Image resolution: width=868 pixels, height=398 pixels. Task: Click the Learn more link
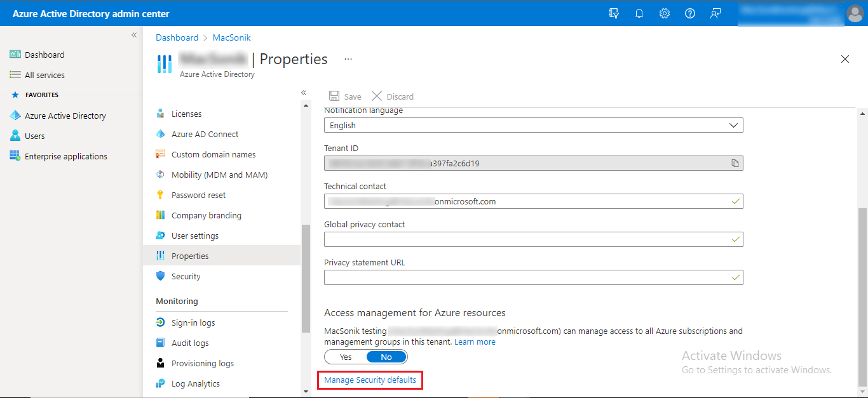(x=475, y=342)
